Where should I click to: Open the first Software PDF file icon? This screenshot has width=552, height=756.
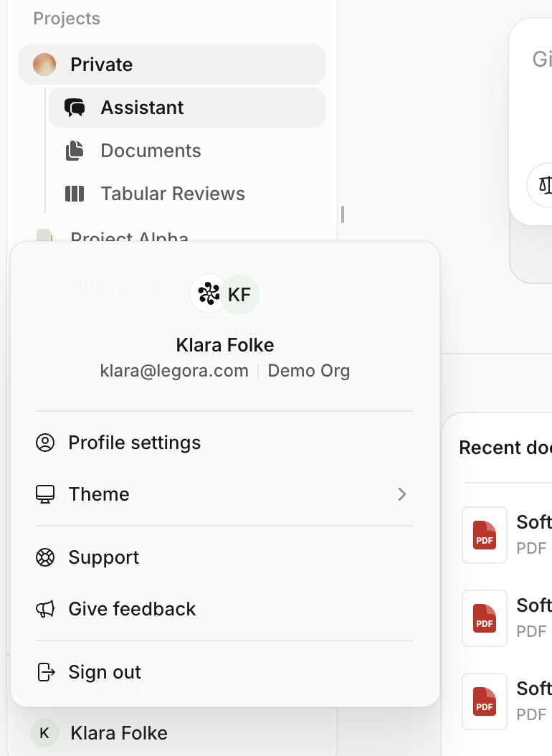point(484,535)
